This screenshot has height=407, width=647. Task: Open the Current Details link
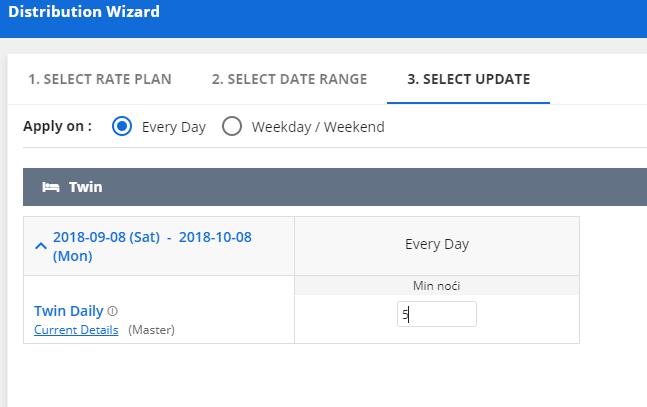tap(76, 330)
